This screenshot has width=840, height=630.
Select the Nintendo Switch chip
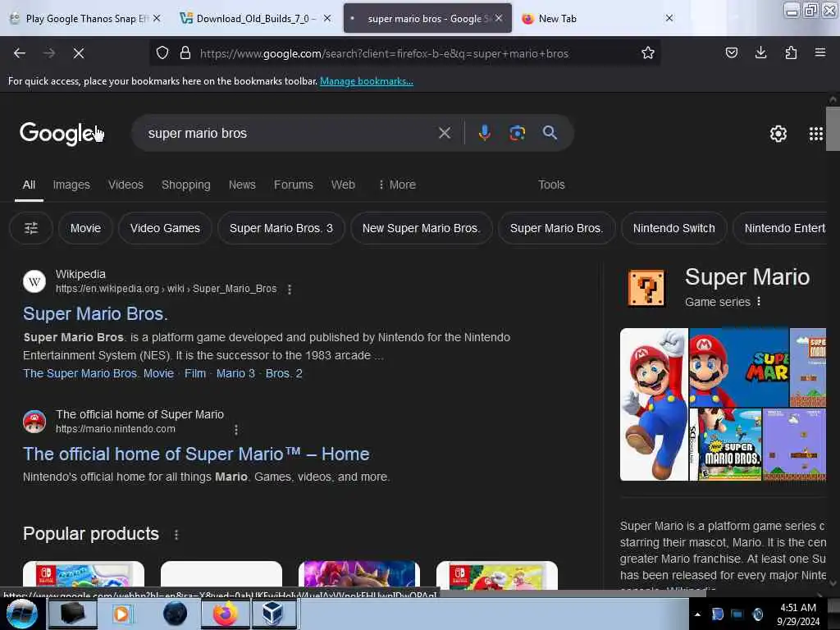coord(674,228)
